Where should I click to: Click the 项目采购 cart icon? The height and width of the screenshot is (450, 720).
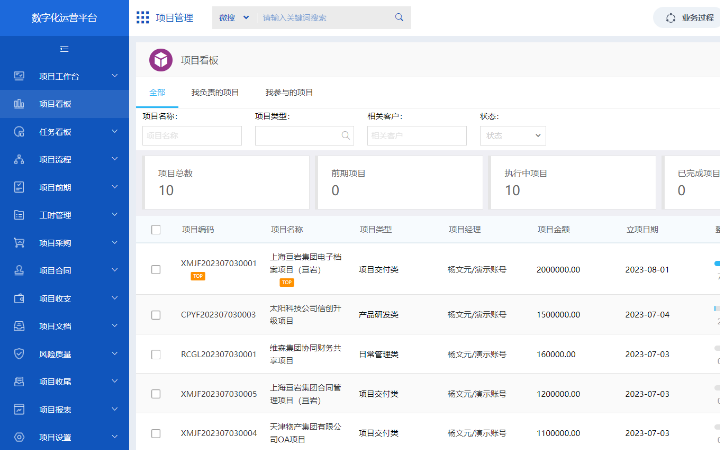19,243
